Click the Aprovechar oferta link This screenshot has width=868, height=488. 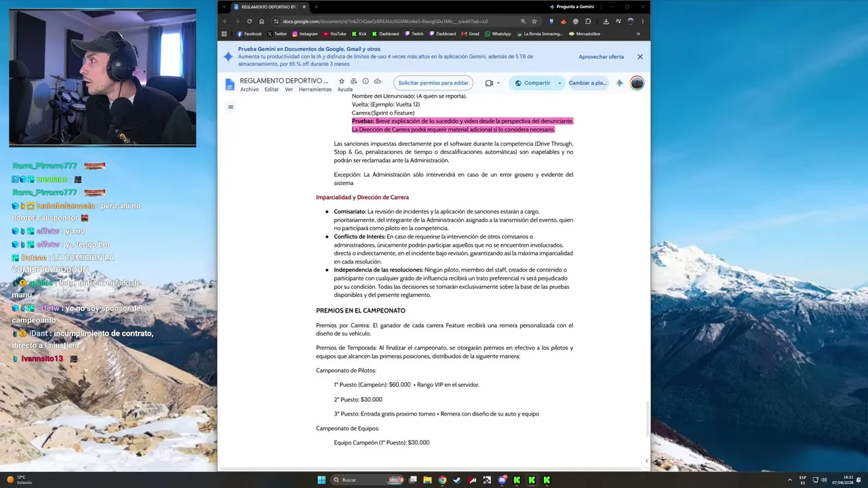601,57
